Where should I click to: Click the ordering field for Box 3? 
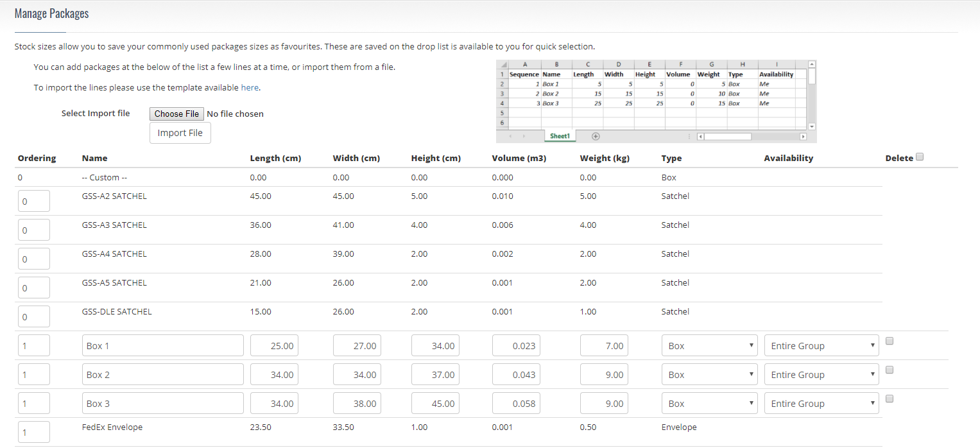pyautogui.click(x=34, y=403)
